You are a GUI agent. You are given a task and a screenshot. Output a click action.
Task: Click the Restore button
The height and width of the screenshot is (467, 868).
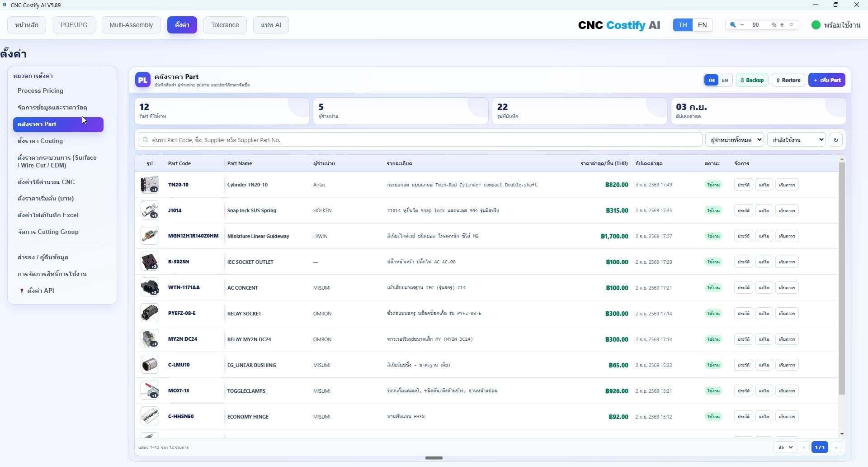click(788, 80)
